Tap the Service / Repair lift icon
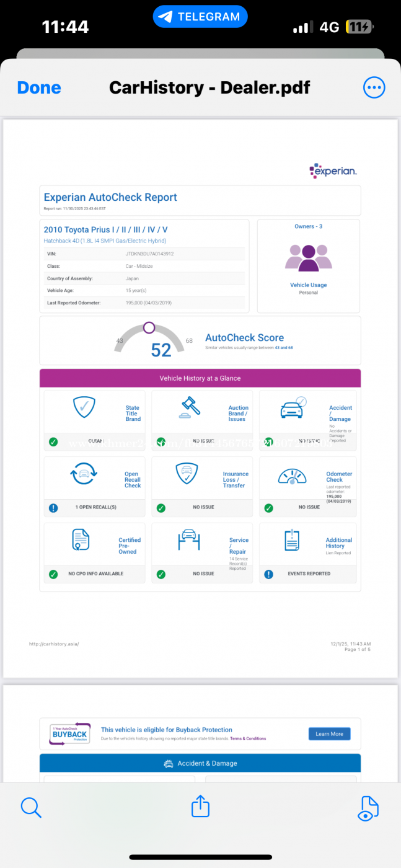Image resolution: width=401 pixels, height=868 pixels. 188,540
